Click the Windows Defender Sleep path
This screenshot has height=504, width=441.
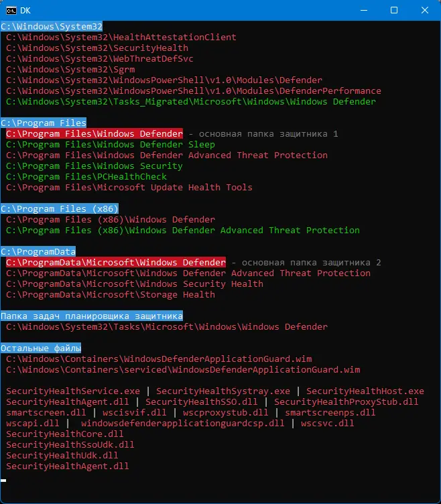coord(111,144)
